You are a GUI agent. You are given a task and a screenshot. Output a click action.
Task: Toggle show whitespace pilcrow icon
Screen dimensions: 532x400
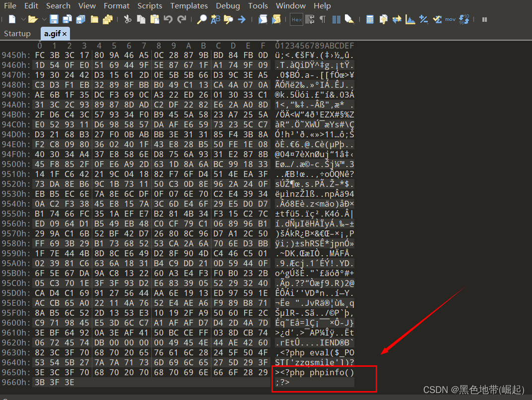click(323, 19)
